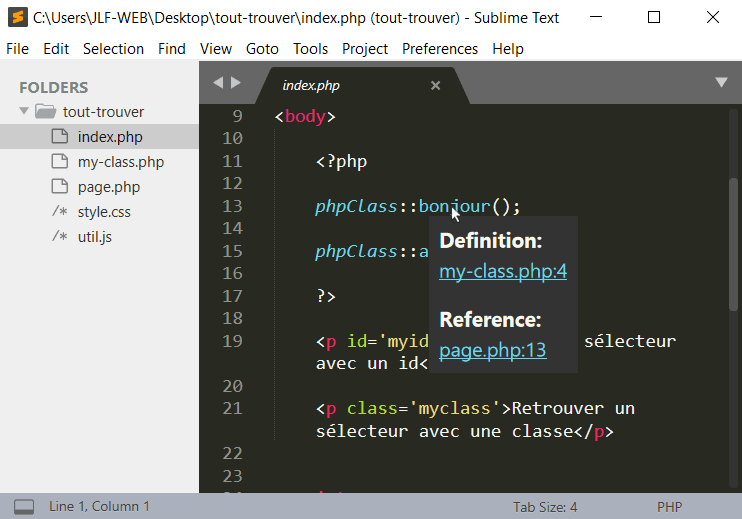The image size is (742, 519).
Task: Click the comment icon beside util.js
Action: tap(60, 236)
